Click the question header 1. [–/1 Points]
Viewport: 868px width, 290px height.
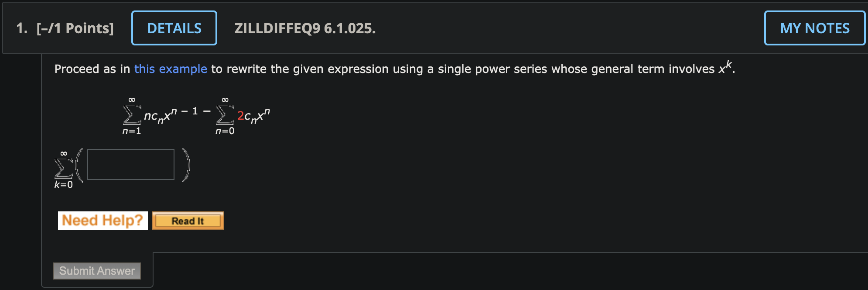coord(65,28)
